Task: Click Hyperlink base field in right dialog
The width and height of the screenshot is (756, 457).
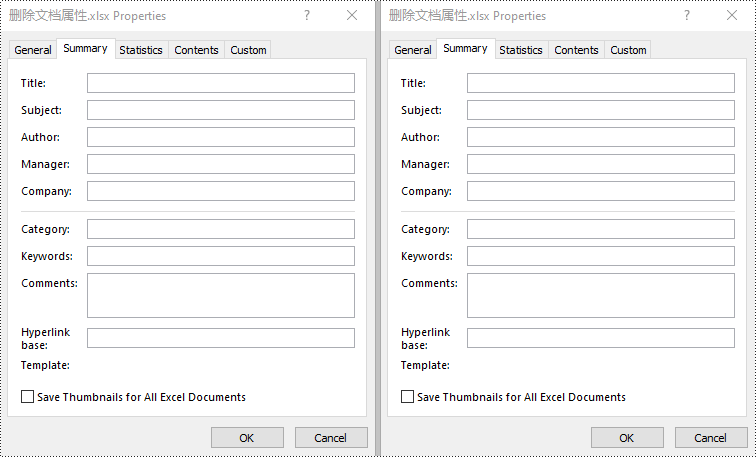Action: [x=601, y=338]
